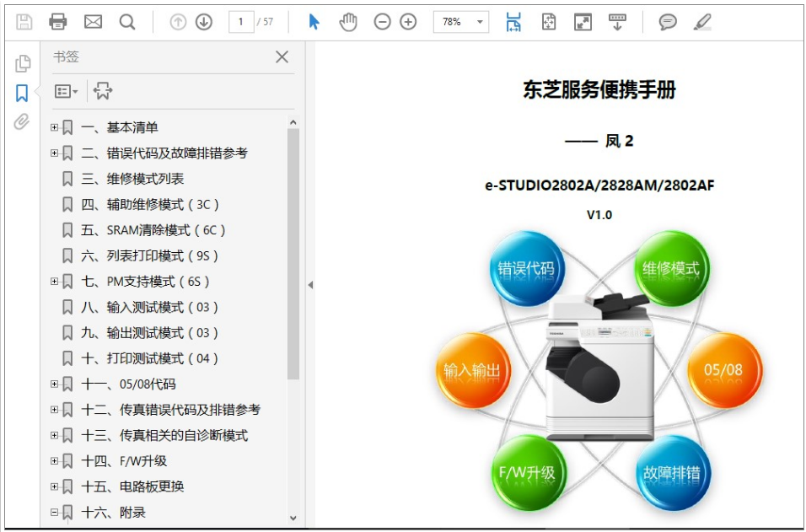806x532 pixels.
Task: Go to 八、输入测试模式 (03) bookmark
Action: 149,308
